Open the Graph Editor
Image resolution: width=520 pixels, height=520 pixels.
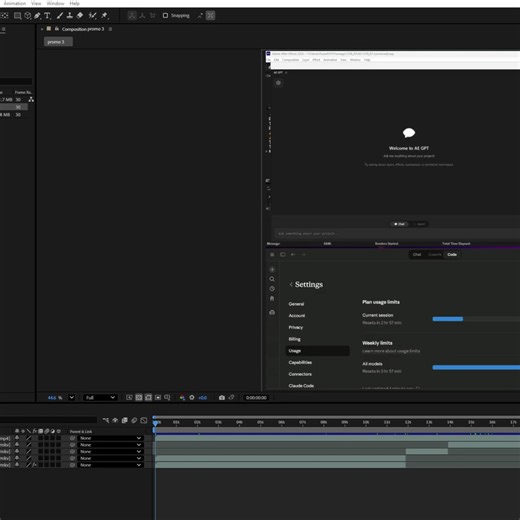[x=144, y=420]
